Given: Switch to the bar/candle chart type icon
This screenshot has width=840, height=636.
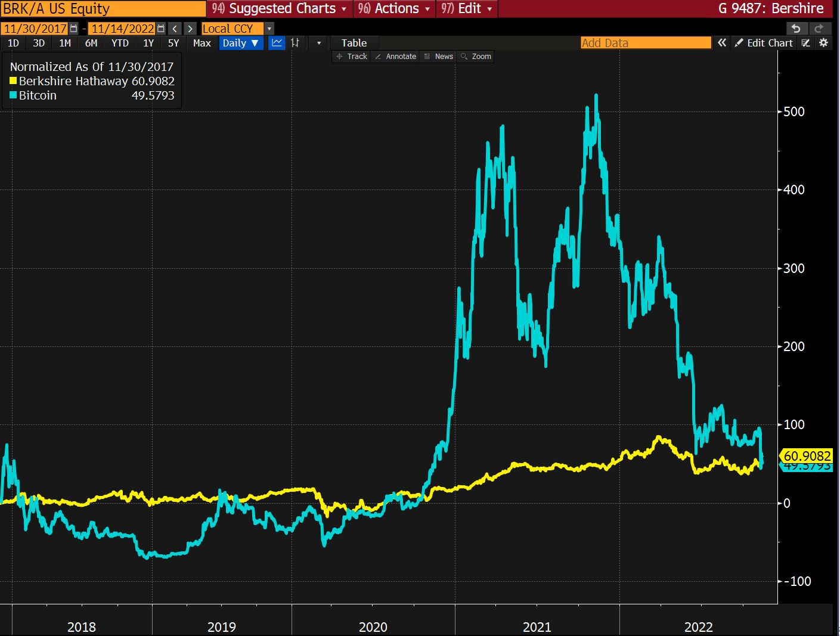Looking at the screenshot, I should [x=295, y=43].
